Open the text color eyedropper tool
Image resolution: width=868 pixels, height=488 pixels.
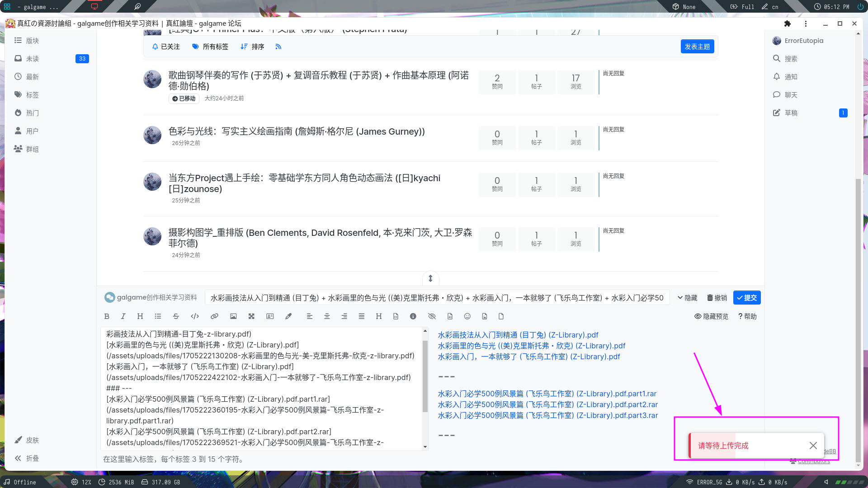[288, 316]
